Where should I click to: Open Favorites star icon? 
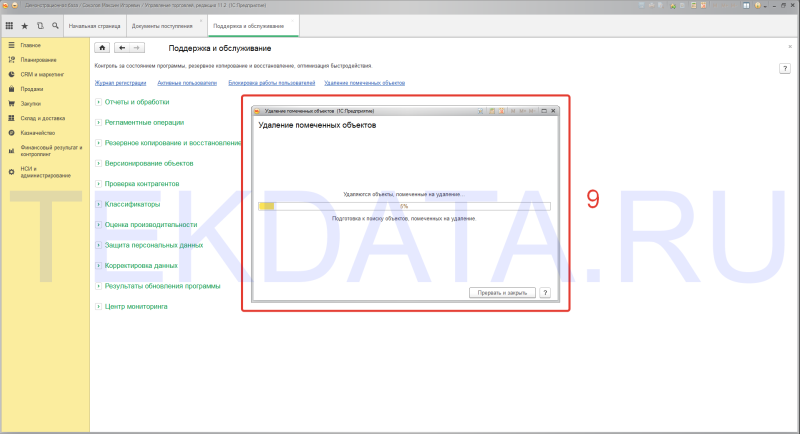(x=24, y=25)
